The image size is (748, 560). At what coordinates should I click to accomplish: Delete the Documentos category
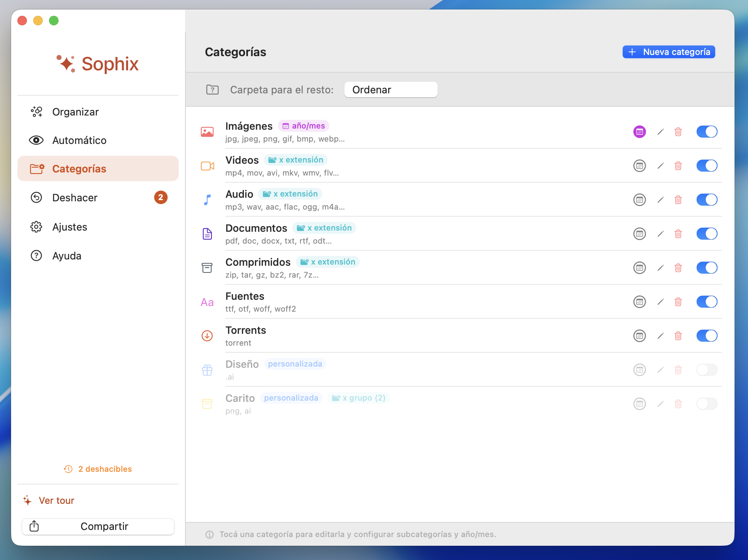click(x=678, y=234)
